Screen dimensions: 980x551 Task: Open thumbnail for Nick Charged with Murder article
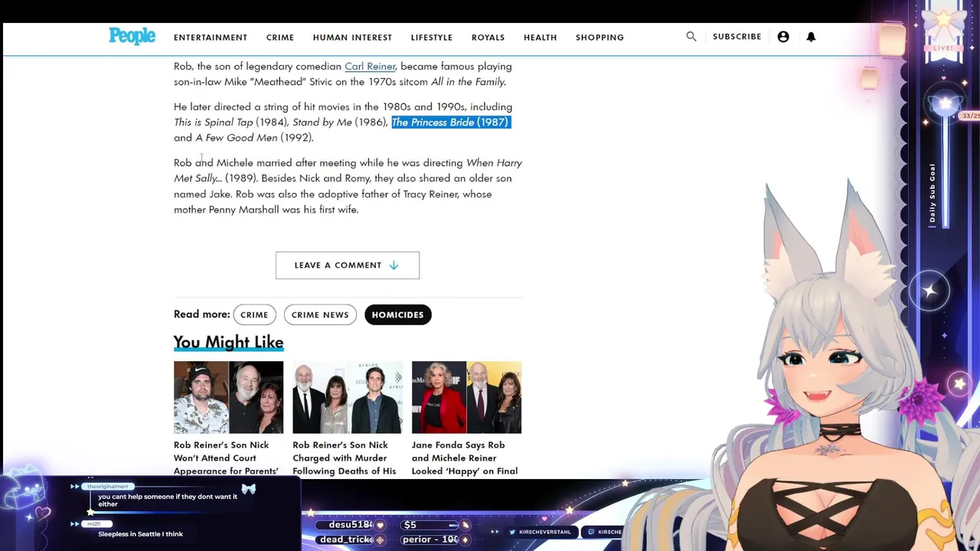(348, 397)
